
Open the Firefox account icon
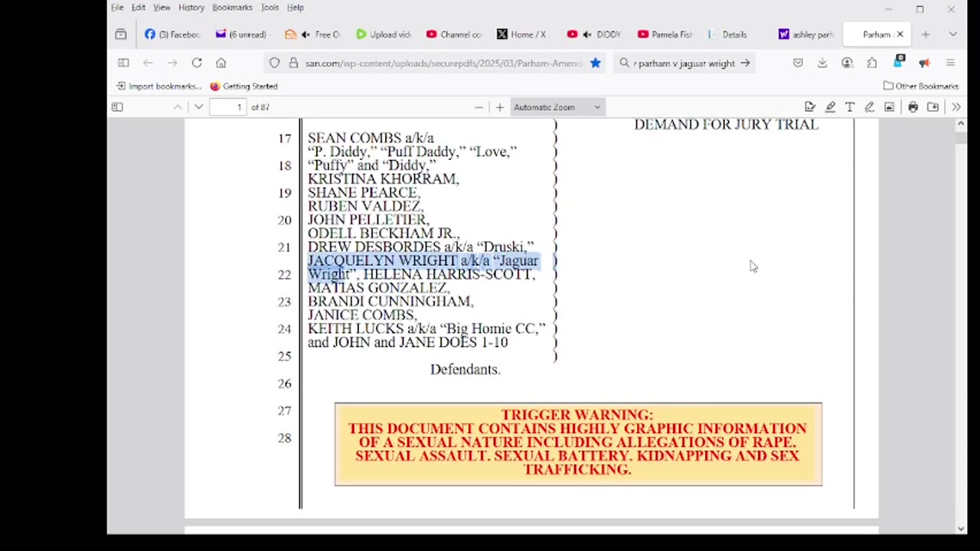click(x=847, y=63)
